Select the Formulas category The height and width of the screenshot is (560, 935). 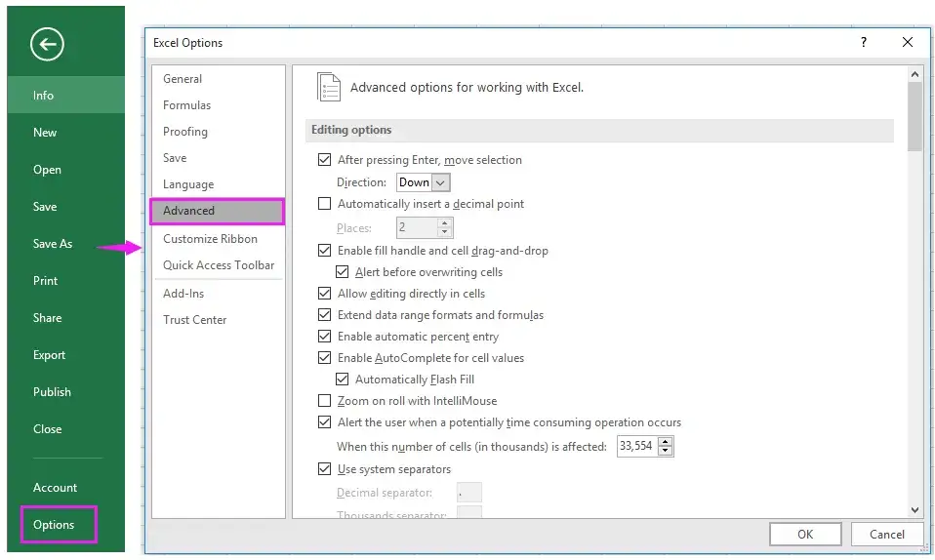pyautogui.click(x=186, y=105)
